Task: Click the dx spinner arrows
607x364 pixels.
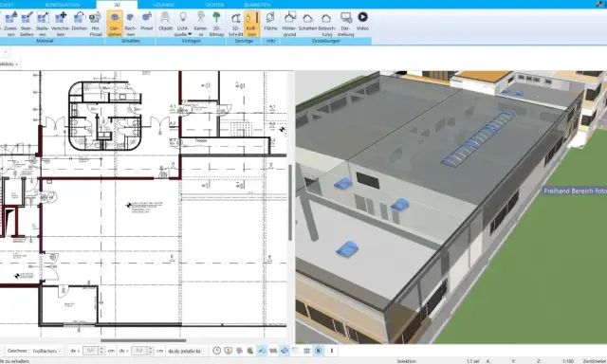Action: (101, 351)
